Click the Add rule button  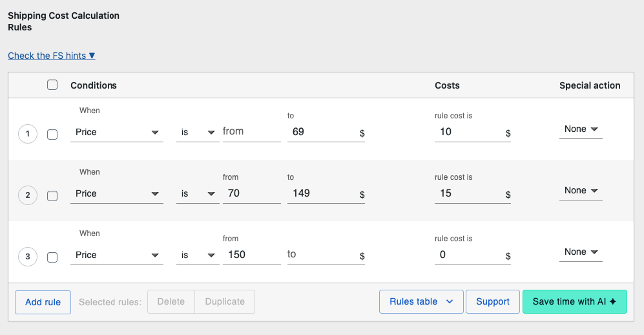click(x=43, y=302)
